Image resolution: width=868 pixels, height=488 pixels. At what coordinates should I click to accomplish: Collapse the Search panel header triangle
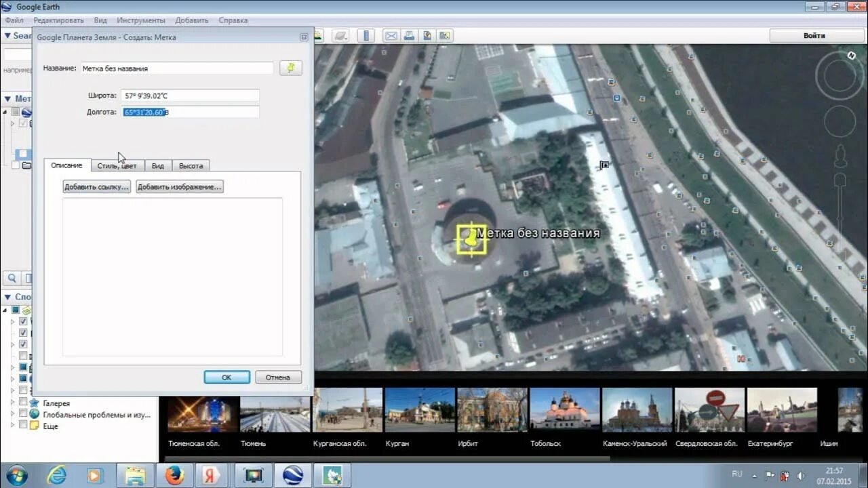point(7,36)
